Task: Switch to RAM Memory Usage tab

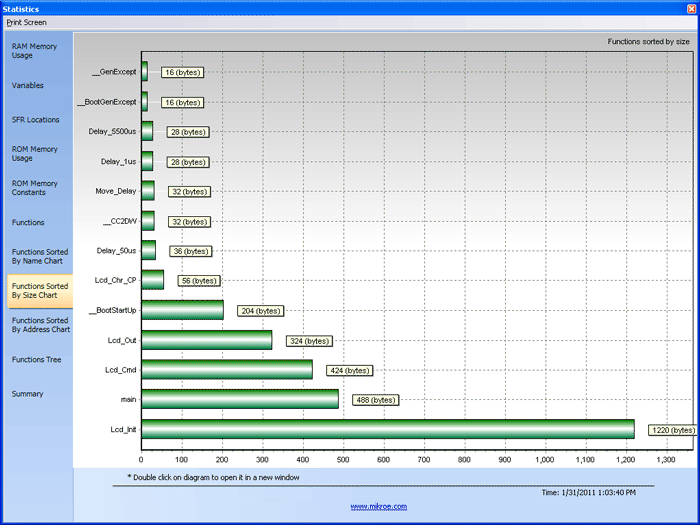Action: tap(34, 51)
